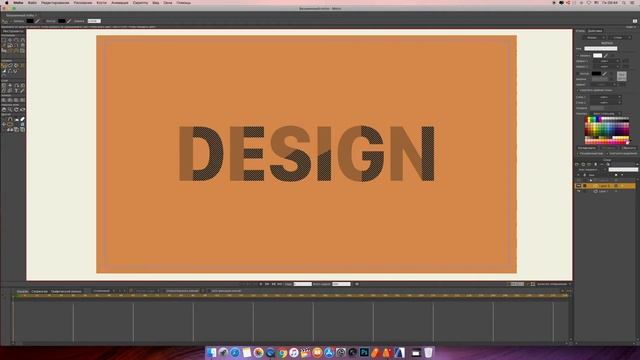Click the options bar stroke color swatch

point(61,21)
